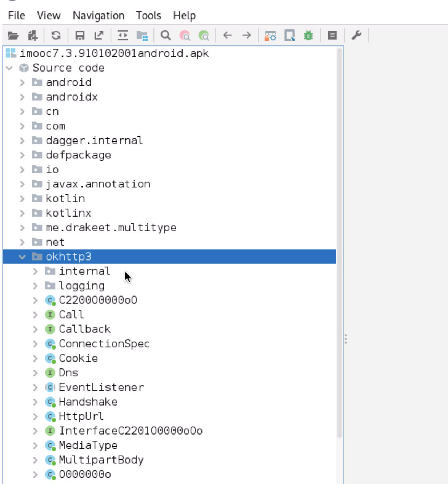
Task: Open preferences with the wrench icon
Action: coord(356,35)
